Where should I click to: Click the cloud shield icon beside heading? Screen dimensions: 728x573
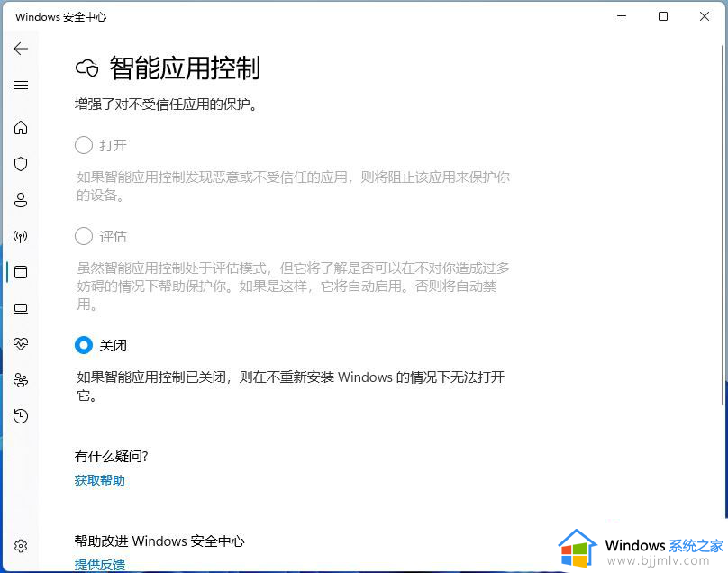coord(86,68)
